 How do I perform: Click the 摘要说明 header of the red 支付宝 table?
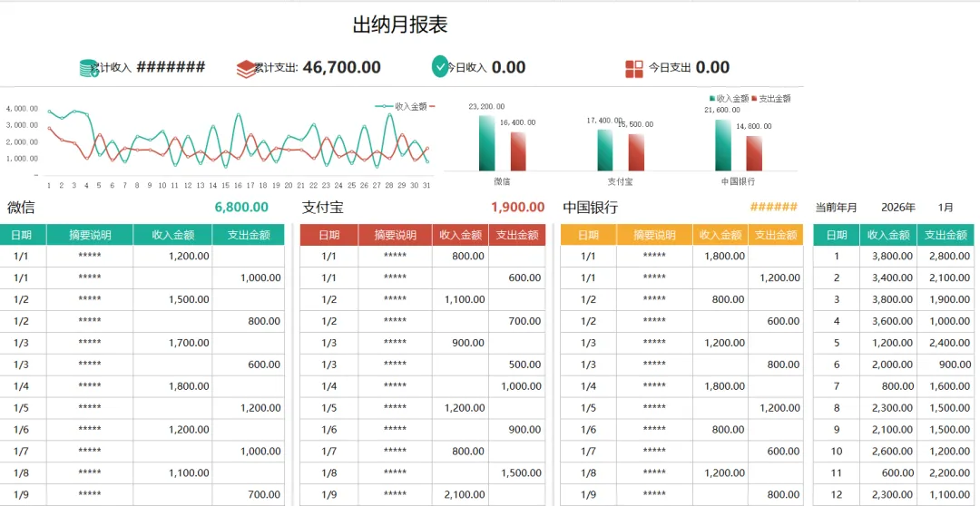coord(396,235)
